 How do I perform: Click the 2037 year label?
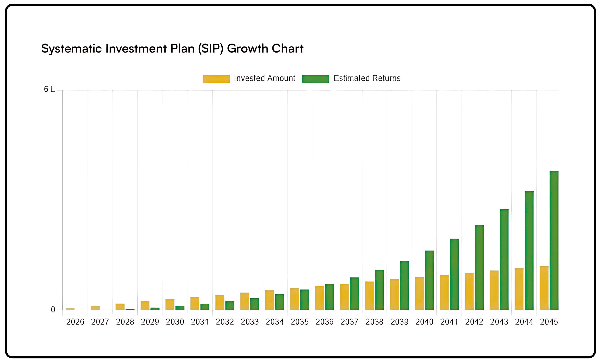point(350,322)
